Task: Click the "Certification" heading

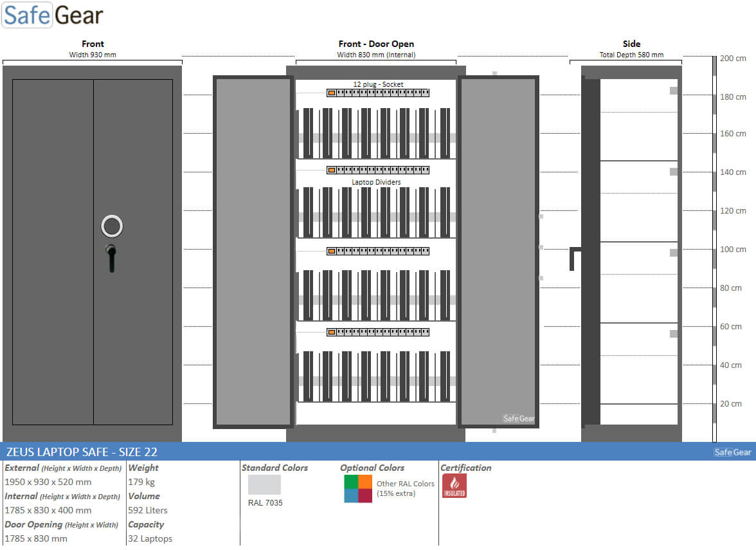Action: pyautogui.click(x=465, y=468)
